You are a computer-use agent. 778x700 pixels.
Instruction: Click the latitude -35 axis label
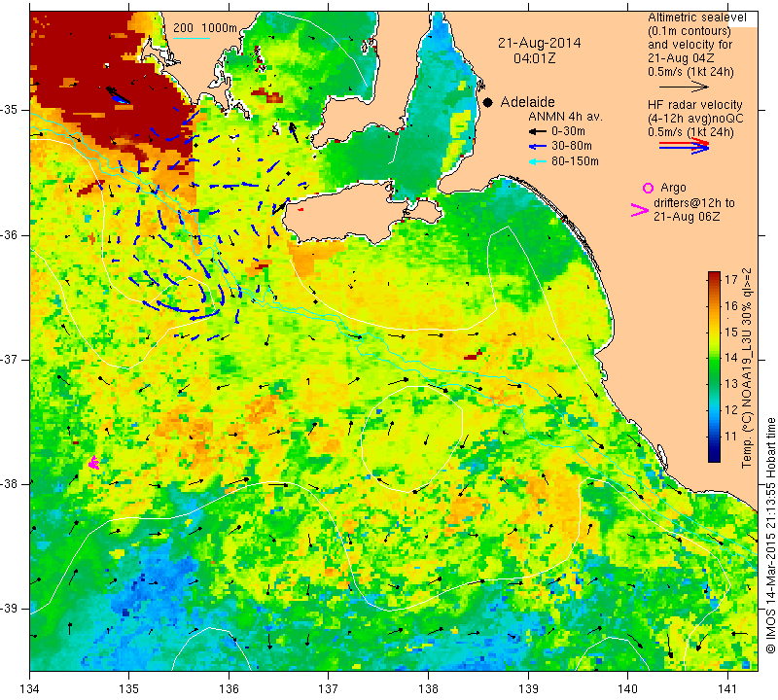pyautogui.click(x=9, y=110)
